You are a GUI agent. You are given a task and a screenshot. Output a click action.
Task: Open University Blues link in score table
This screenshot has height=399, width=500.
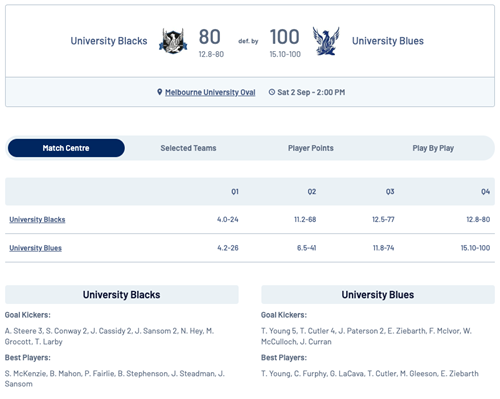pos(36,248)
